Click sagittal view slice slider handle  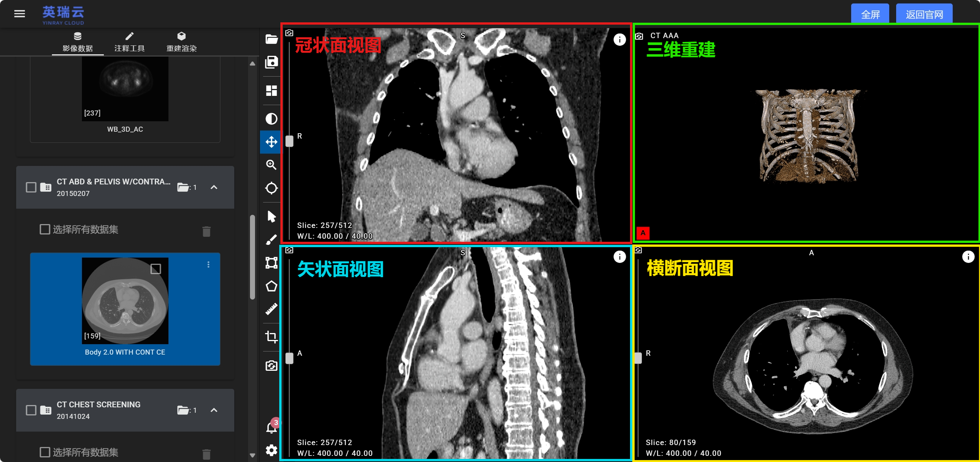[x=290, y=358]
